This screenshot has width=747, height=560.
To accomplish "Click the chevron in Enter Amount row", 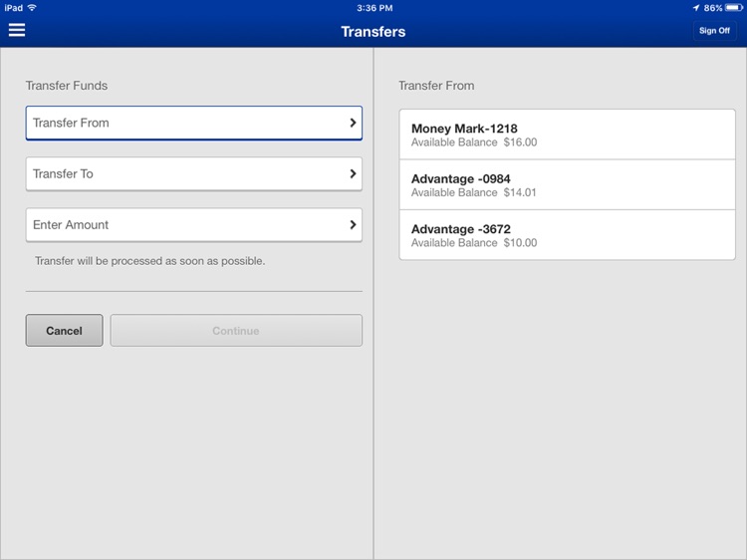I will tap(353, 225).
